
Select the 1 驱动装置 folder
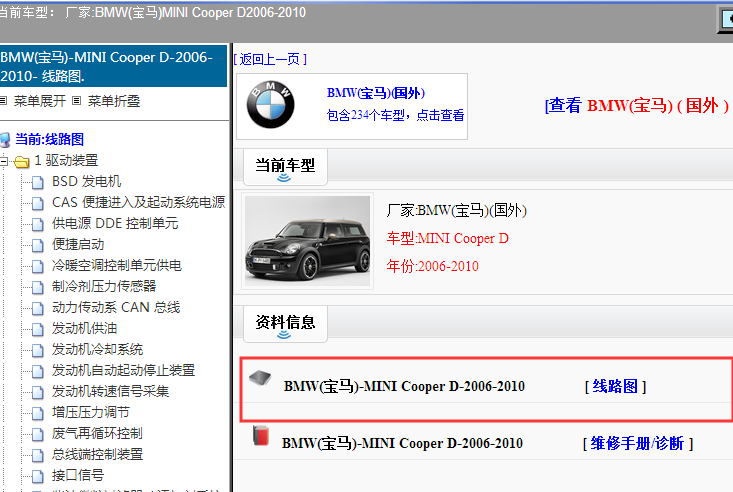tap(66, 160)
